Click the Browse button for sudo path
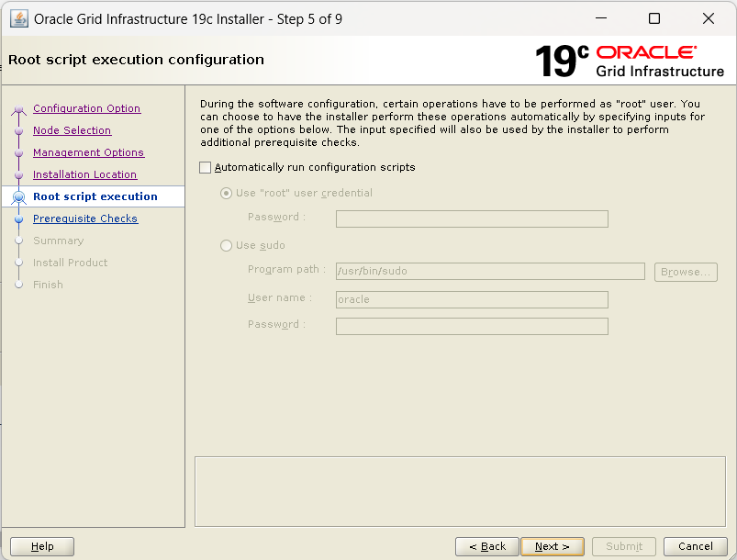Screen dimensions: 737x560 pos(686,273)
